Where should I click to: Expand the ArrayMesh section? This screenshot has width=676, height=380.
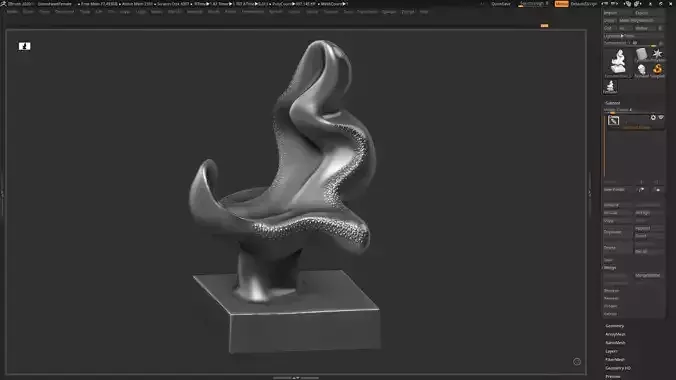pos(616,334)
